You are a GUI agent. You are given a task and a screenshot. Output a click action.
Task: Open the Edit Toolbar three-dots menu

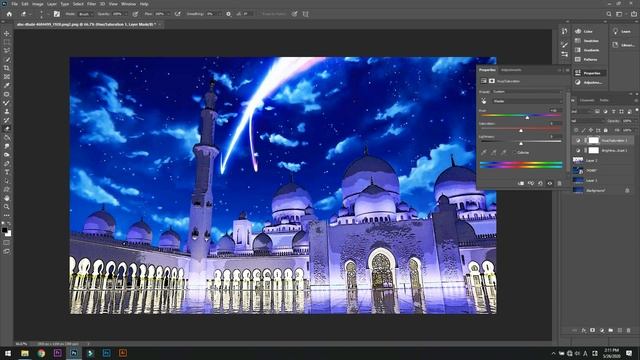(7, 216)
